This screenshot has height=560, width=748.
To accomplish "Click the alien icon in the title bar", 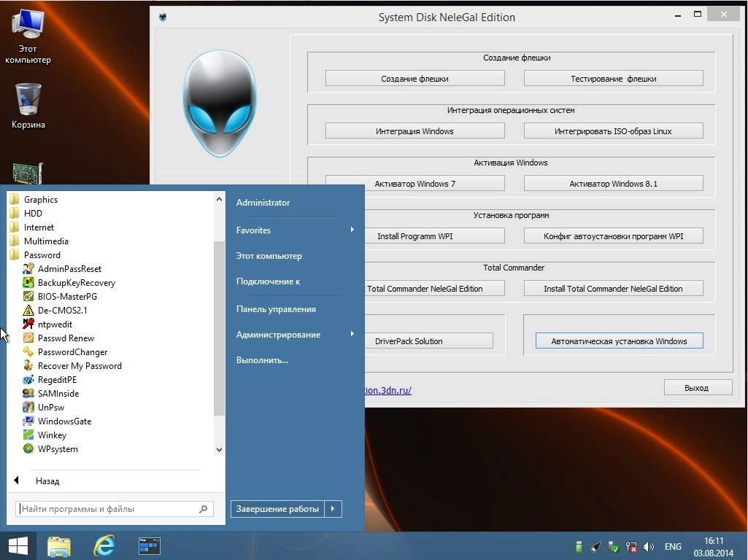I will click(x=163, y=17).
